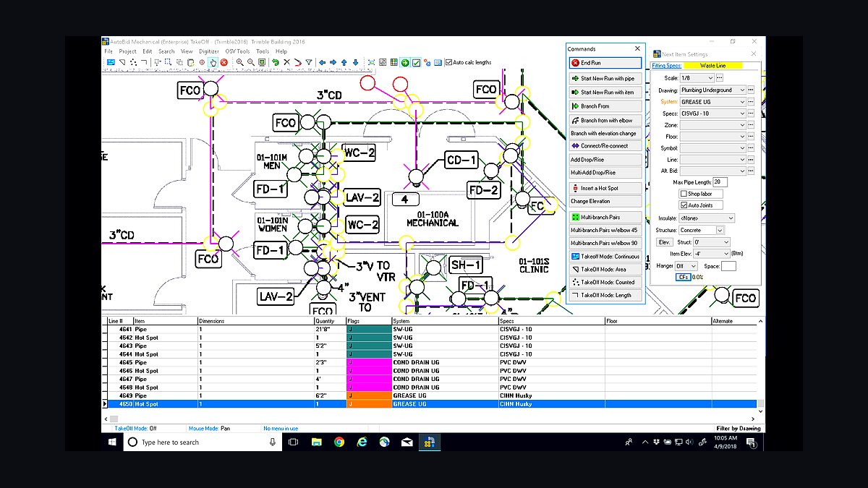
Task: Open the Structure dropdown showing Concrete
Action: 702,230
